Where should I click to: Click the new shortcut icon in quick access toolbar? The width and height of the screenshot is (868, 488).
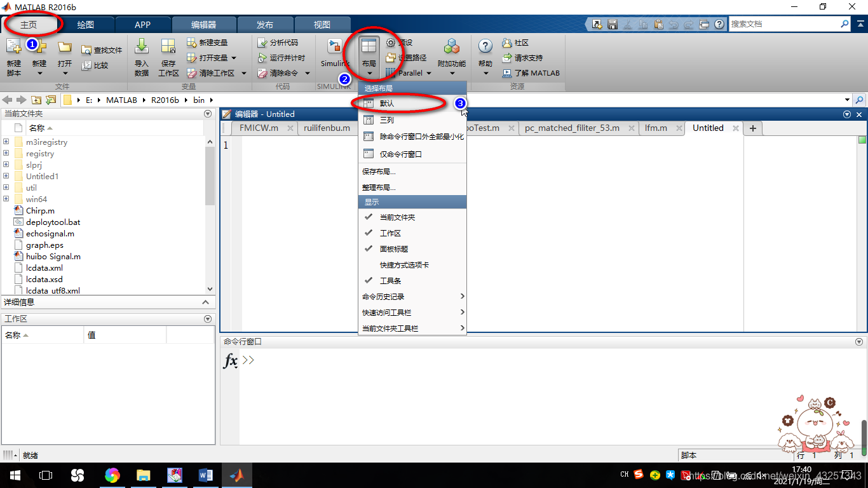pos(597,24)
